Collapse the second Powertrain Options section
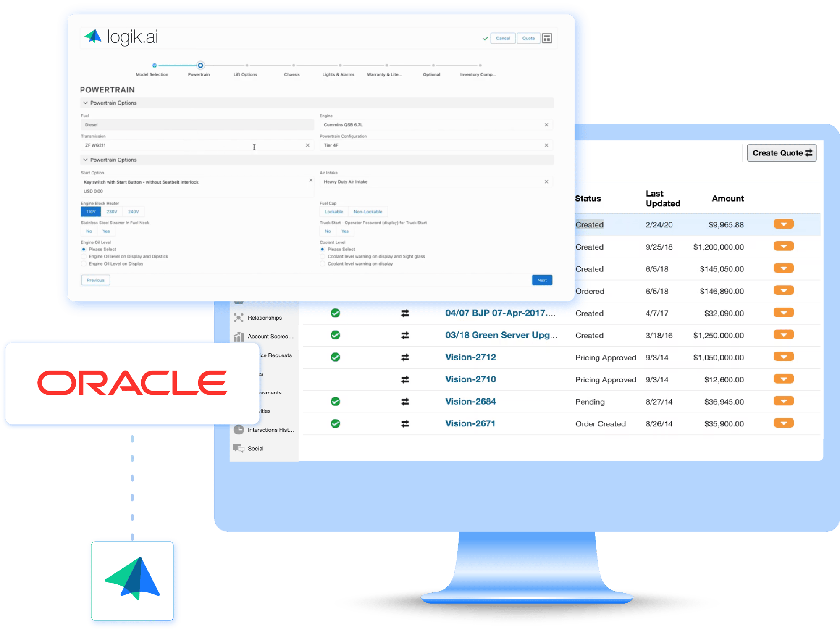The height and width of the screenshot is (631, 840). 85,160
